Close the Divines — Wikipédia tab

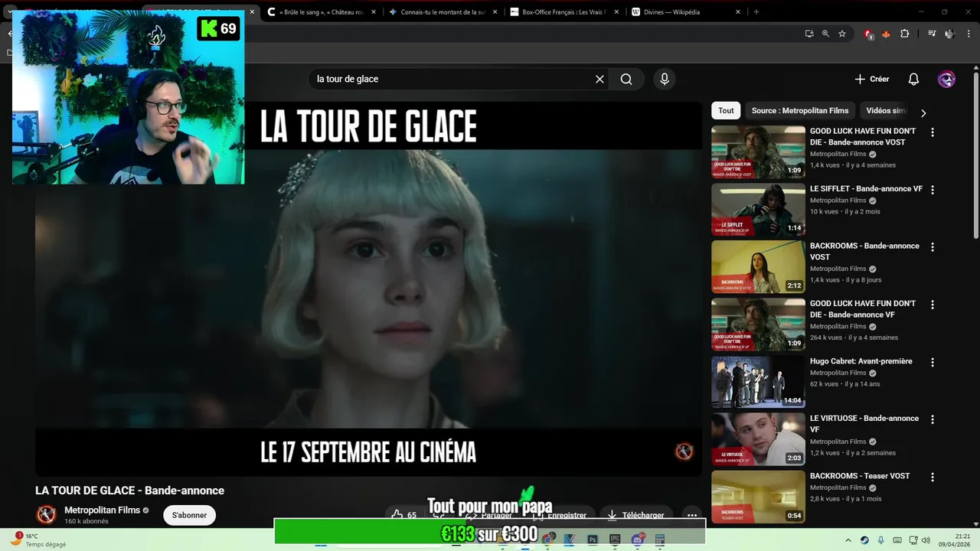(x=738, y=12)
